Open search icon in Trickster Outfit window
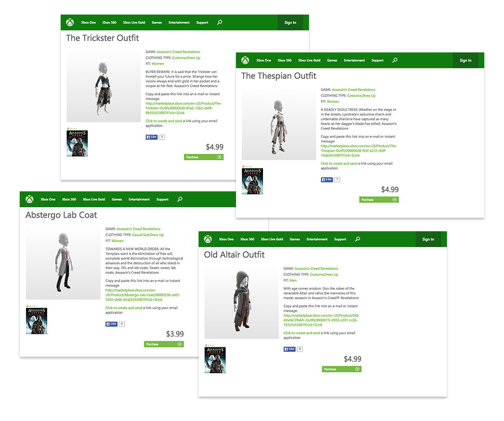This screenshot has height=421, width=504. pos(219,22)
